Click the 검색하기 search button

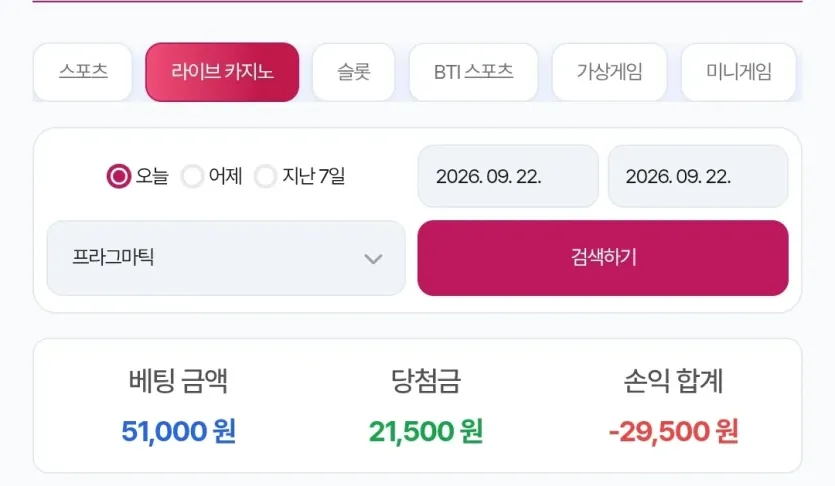(x=603, y=258)
